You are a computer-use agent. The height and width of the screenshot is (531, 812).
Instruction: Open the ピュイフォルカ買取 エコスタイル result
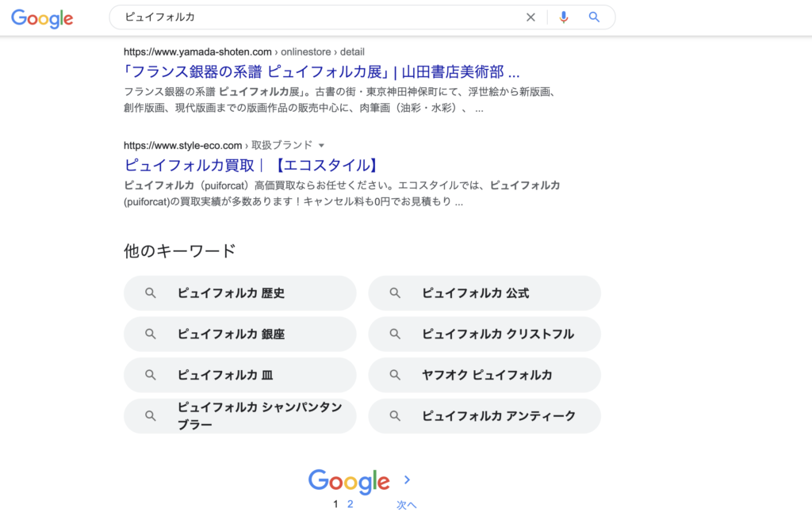pyautogui.click(x=251, y=165)
